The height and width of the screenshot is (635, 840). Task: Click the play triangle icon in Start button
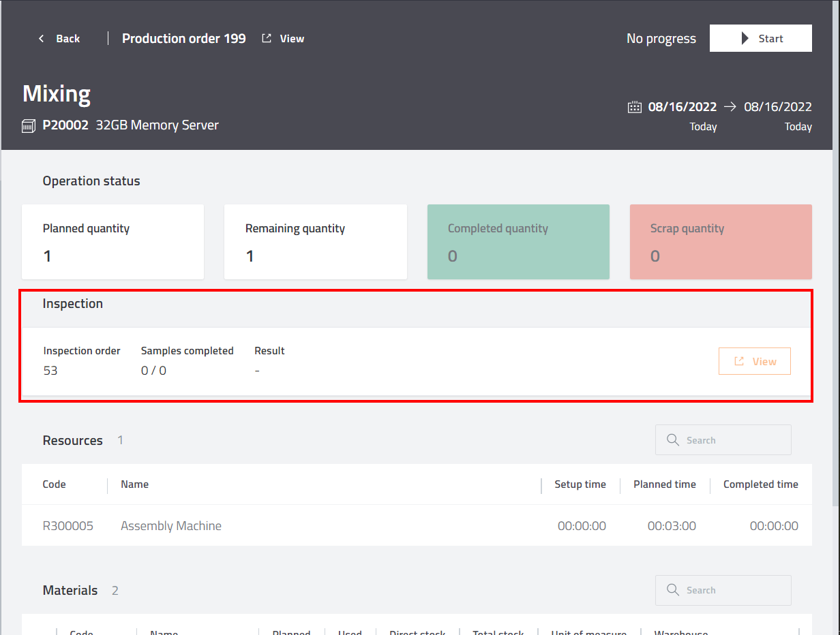pyautogui.click(x=745, y=39)
